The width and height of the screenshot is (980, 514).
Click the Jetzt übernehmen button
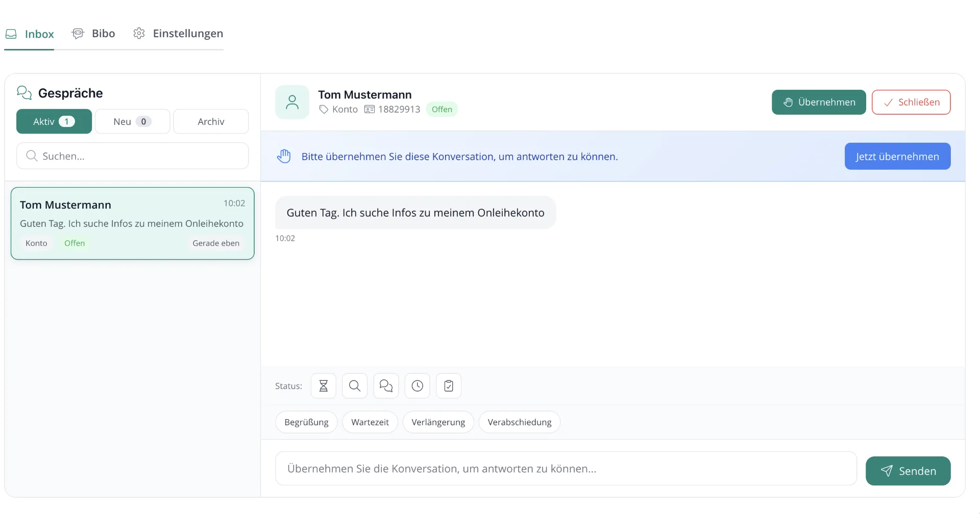(897, 156)
